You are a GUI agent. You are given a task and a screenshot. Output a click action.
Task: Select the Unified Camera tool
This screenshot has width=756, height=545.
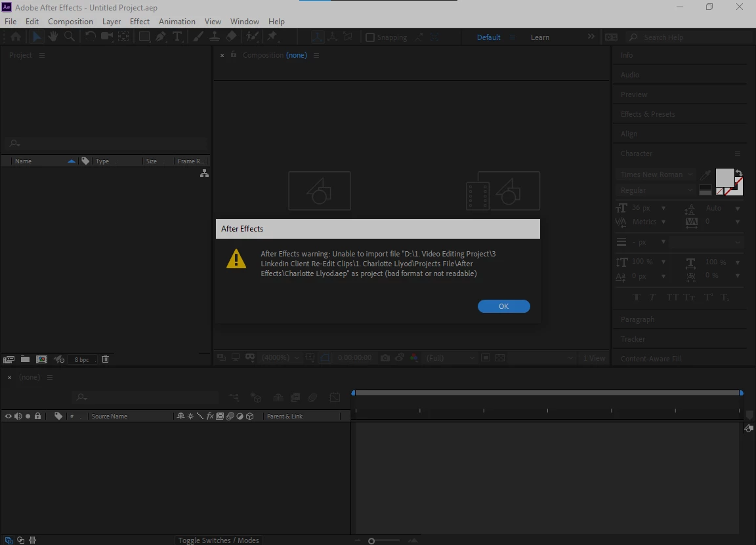point(106,37)
